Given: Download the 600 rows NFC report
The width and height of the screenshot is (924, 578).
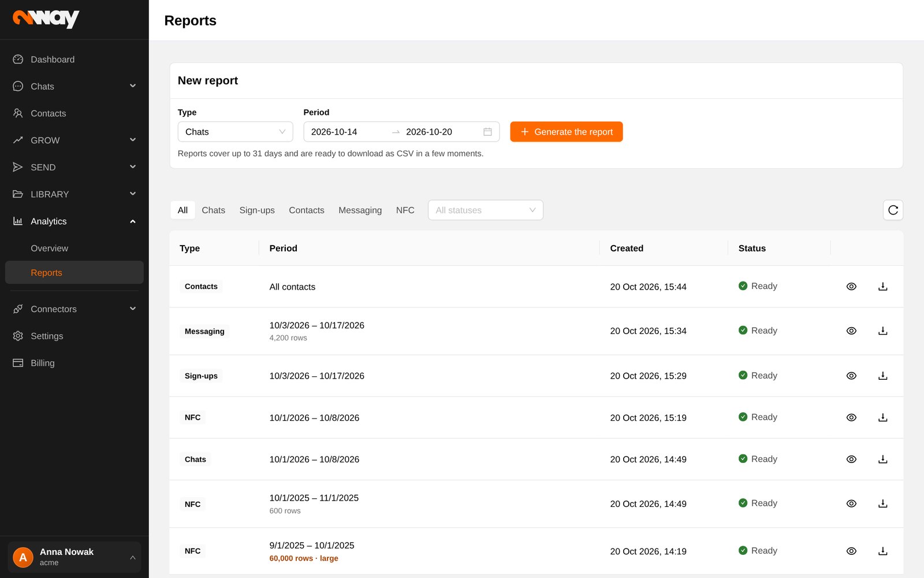Looking at the screenshot, I should (x=882, y=504).
